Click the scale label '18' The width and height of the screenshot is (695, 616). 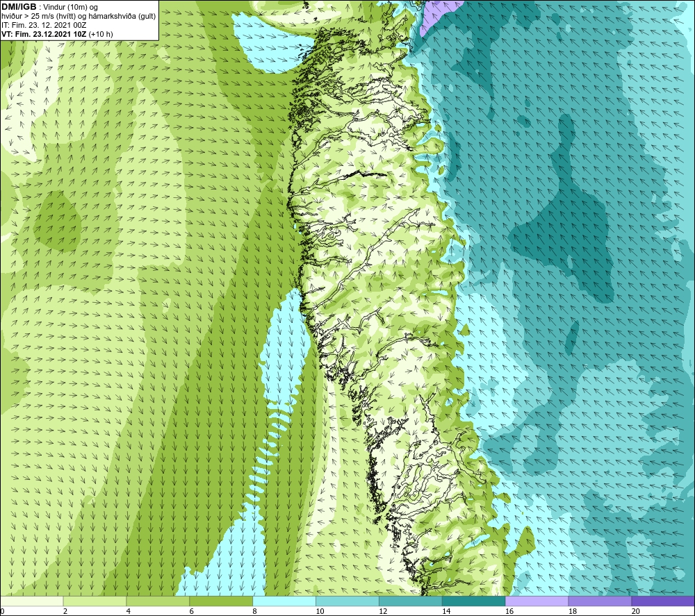click(573, 611)
